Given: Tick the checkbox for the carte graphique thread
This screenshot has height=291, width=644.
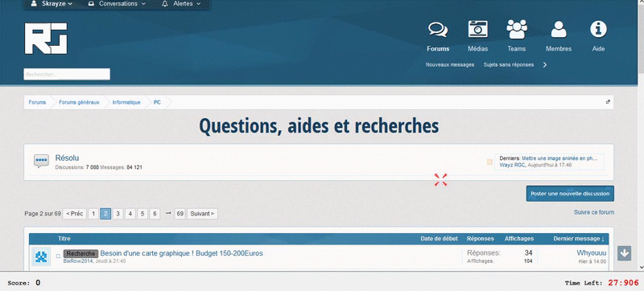Looking at the screenshot, I should point(58,256).
